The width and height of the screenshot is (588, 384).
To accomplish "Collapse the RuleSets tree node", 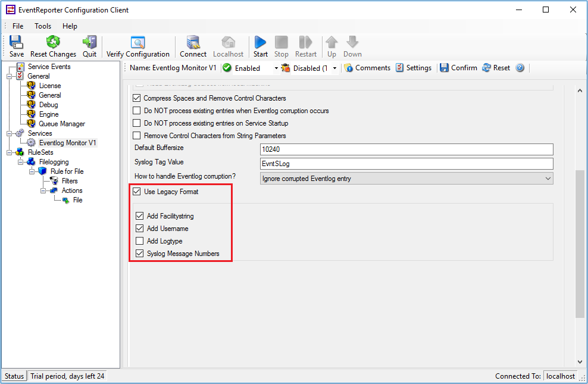I will 9,152.
